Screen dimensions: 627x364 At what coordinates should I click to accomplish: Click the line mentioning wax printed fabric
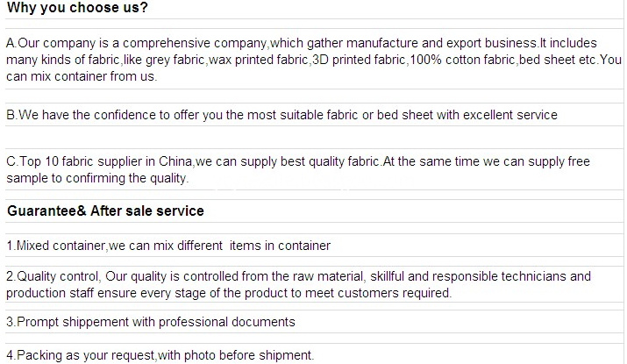coord(314,60)
